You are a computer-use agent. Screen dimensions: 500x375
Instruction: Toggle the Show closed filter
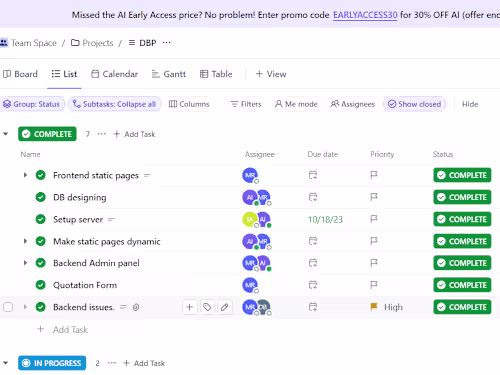coord(414,104)
